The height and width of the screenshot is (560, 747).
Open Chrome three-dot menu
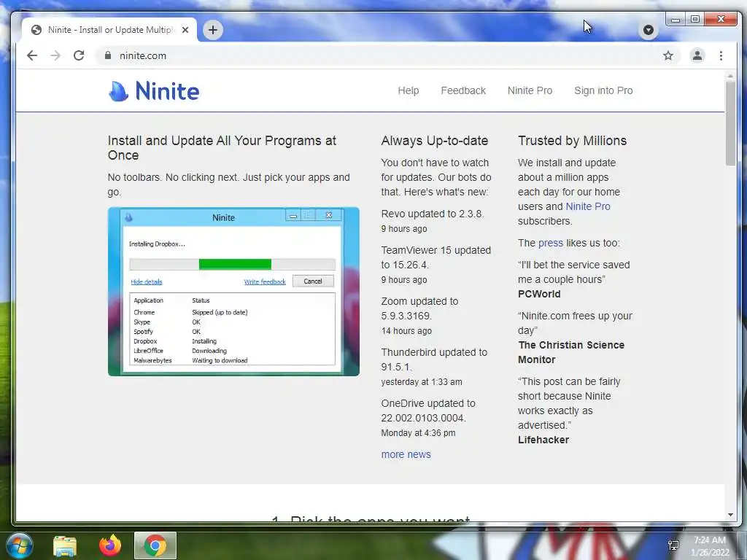pos(721,55)
